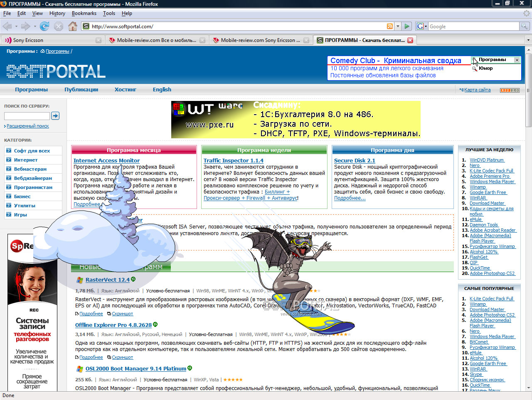Open Скриншот link under RasterVect description

(x=123, y=314)
